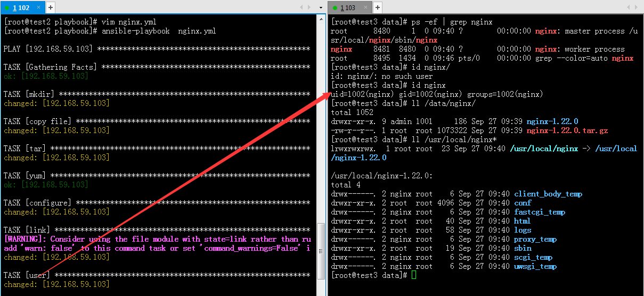The image size is (644, 296).
Task: Click the 'PLAY [192.168.59.103]' line
Action: point(157,49)
